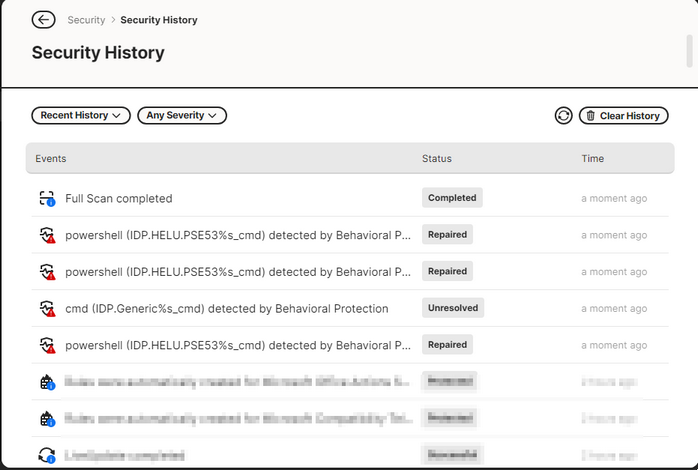Open the cmd IDP.Generic detection entry
The image size is (698, 470).
click(226, 309)
